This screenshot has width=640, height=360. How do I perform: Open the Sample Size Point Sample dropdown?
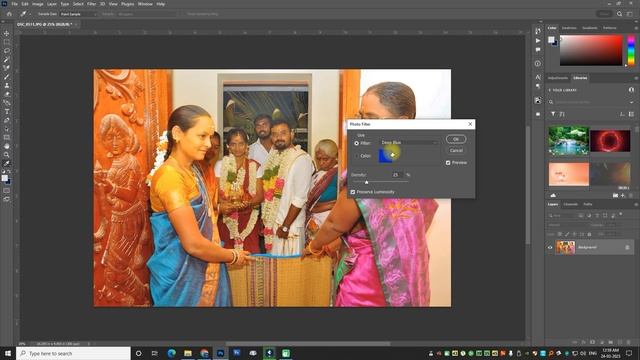click(x=78, y=14)
